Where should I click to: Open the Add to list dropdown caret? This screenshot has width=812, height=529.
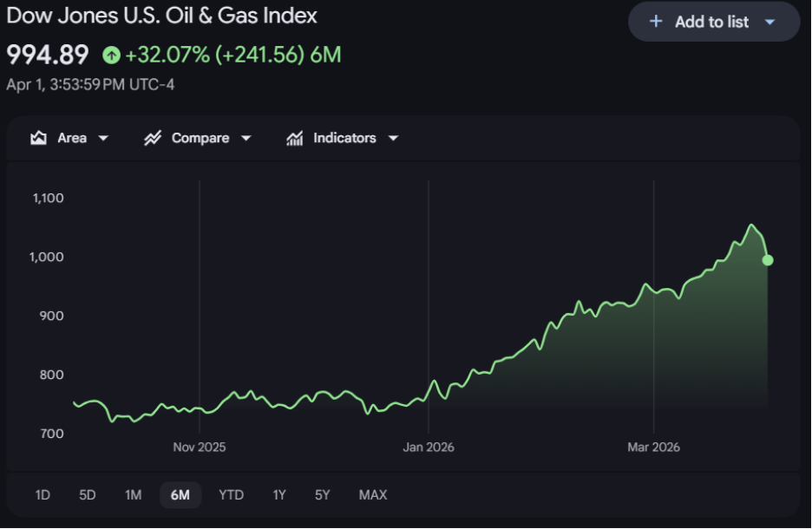point(769,23)
